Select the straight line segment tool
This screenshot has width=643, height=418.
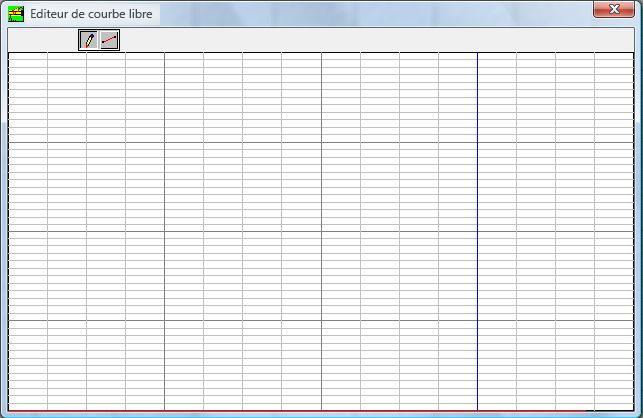coord(109,40)
